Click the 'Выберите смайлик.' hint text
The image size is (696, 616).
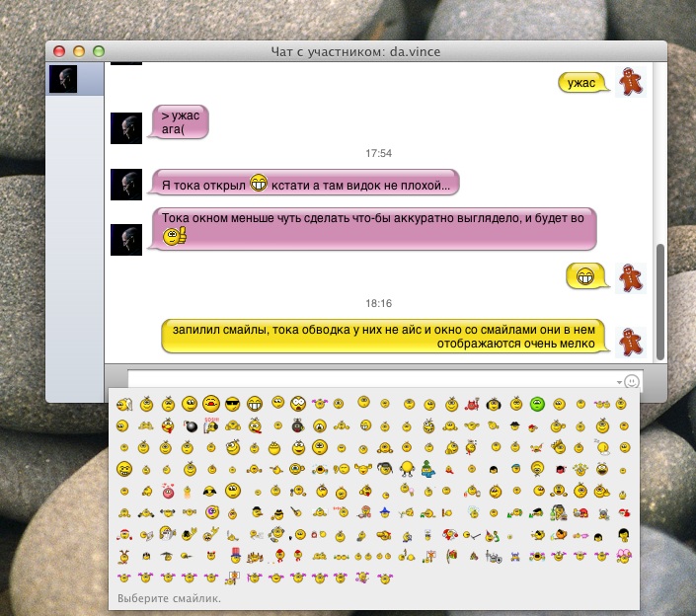point(169,598)
